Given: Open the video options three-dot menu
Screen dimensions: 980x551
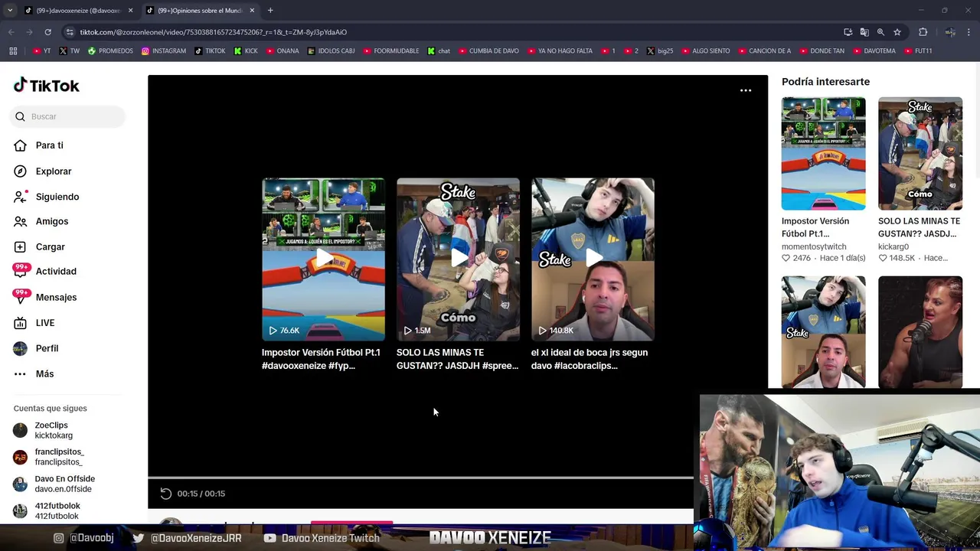Looking at the screenshot, I should pos(746,90).
